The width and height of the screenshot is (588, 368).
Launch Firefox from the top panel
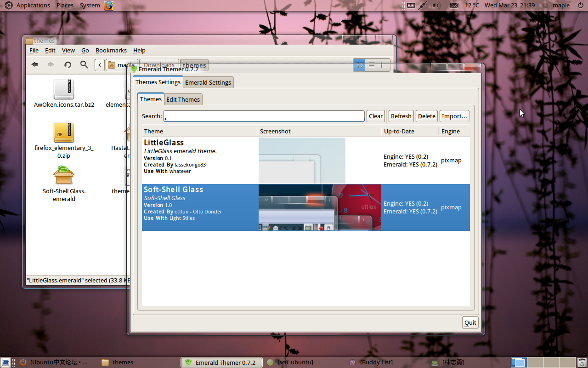click(x=108, y=6)
